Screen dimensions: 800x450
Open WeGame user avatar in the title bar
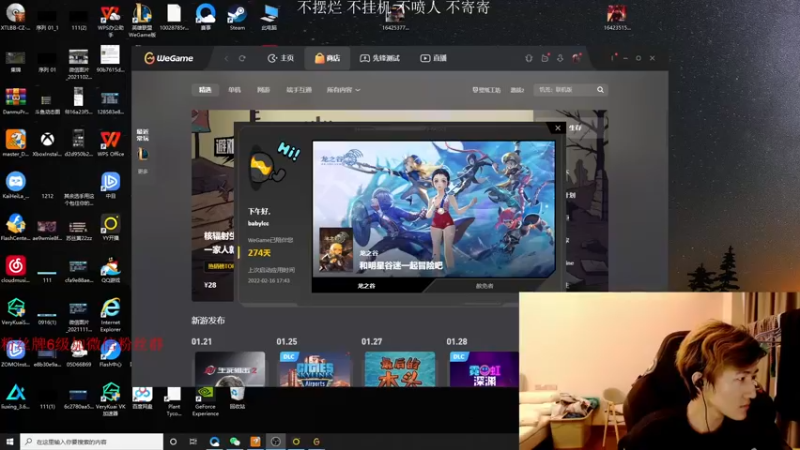[x=577, y=58]
